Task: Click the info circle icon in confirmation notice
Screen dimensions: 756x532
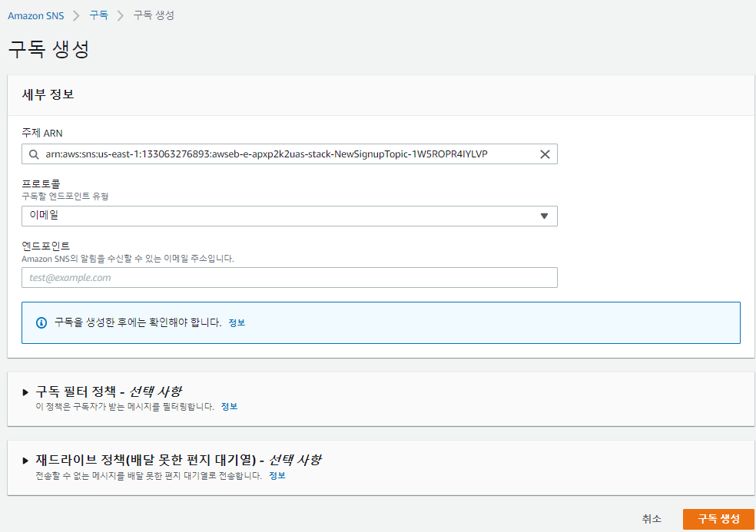Action: pyautogui.click(x=41, y=323)
